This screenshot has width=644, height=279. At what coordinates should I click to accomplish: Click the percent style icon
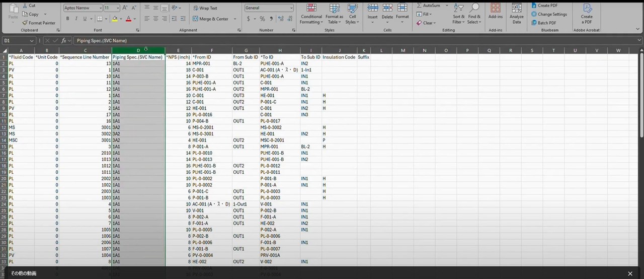262,19
